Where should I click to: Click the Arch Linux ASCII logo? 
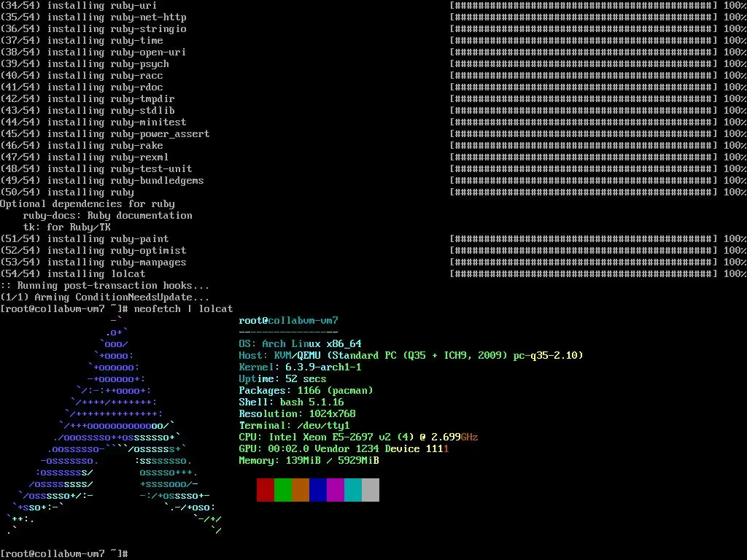coord(115,425)
